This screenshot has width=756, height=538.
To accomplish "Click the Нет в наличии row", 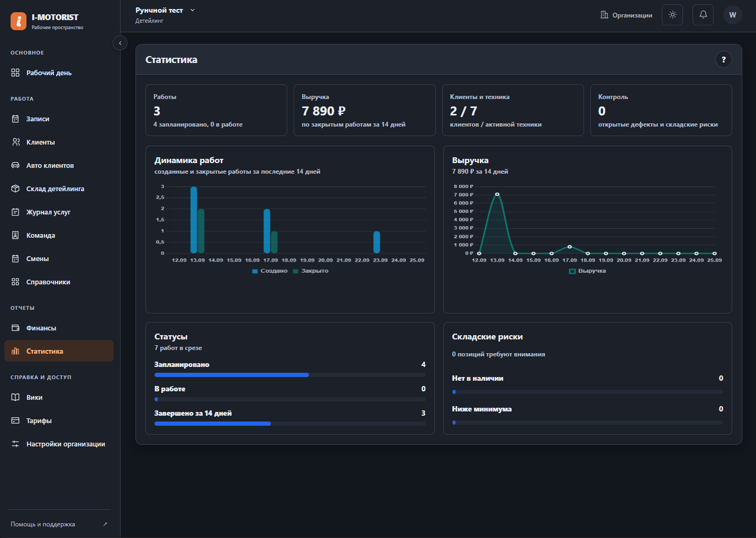I will [587, 384].
